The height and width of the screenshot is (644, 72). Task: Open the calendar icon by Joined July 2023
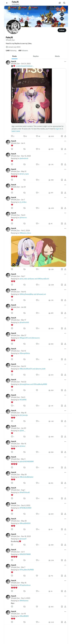[7, 47]
